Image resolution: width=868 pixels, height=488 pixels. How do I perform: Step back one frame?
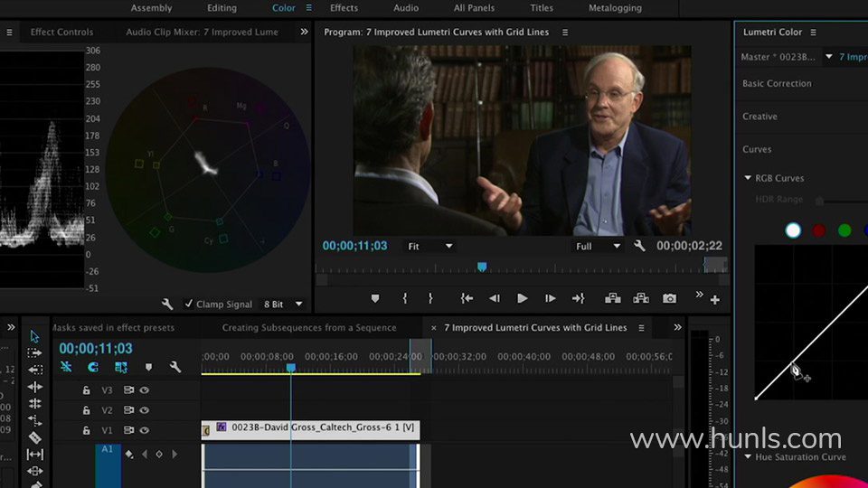point(495,298)
